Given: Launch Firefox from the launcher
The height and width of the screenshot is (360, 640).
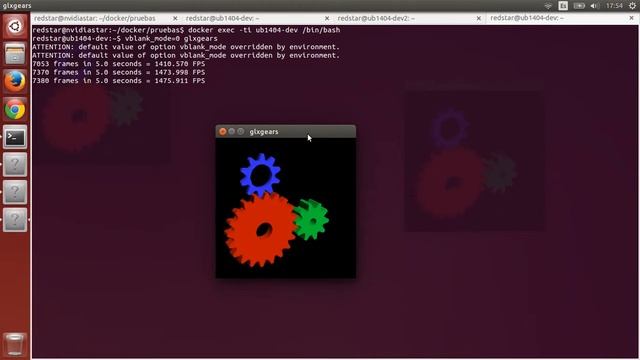Looking at the screenshot, I should tap(15, 81).
